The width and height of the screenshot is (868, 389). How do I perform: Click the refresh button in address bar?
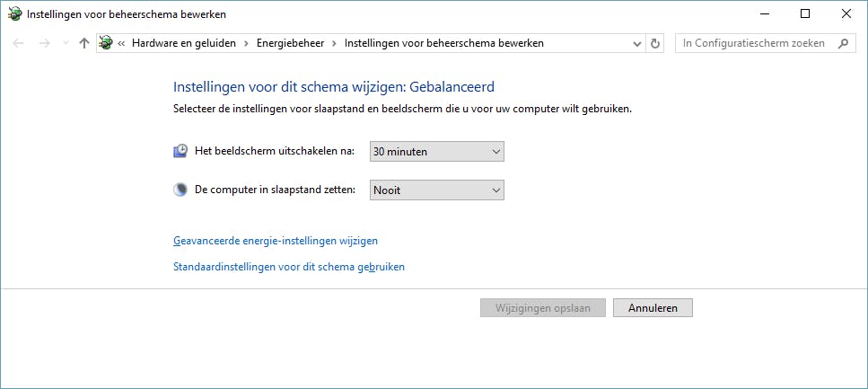[655, 43]
